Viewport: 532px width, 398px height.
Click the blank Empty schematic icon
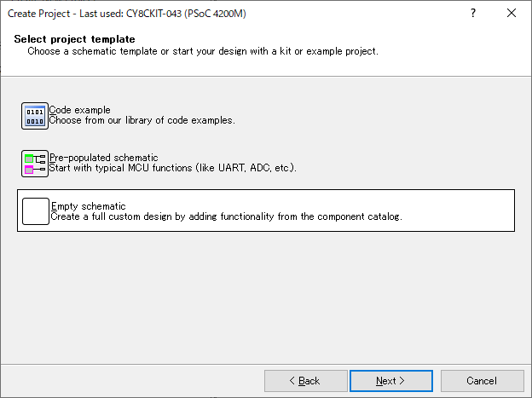click(36, 211)
